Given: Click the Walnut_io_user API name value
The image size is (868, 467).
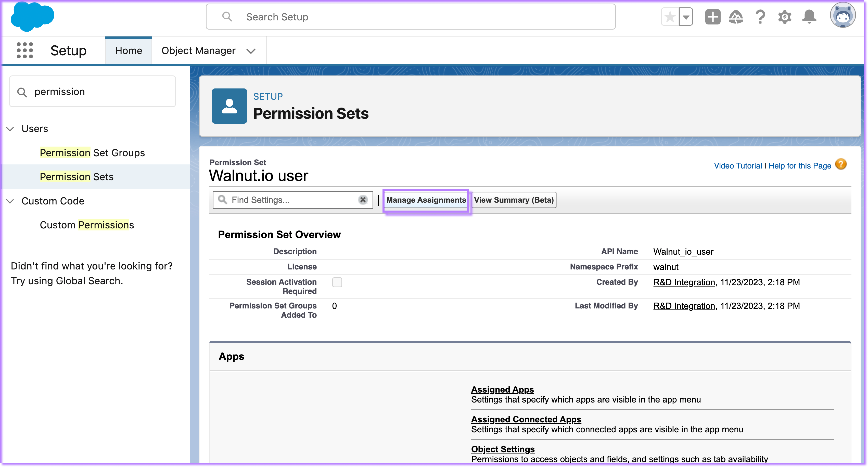Looking at the screenshot, I should click(x=683, y=252).
